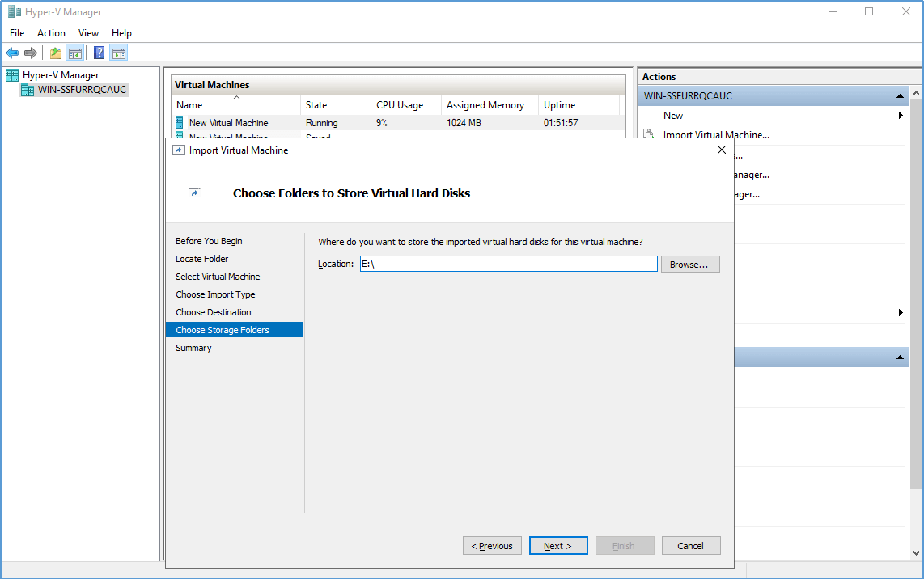Close the Import Virtual Machine dialog
The width and height of the screenshot is (924, 580).
[x=722, y=150]
